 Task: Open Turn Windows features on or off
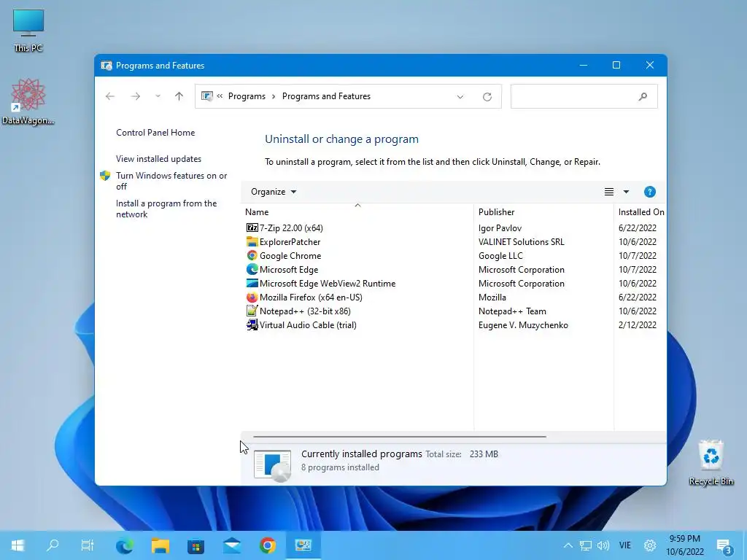pyautogui.click(x=171, y=181)
